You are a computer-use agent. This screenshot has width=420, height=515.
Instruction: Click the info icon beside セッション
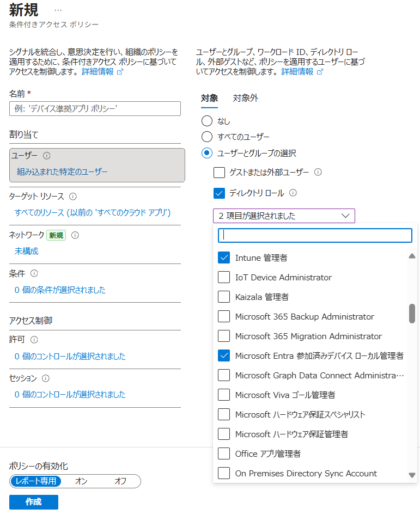[x=46, y=378]
